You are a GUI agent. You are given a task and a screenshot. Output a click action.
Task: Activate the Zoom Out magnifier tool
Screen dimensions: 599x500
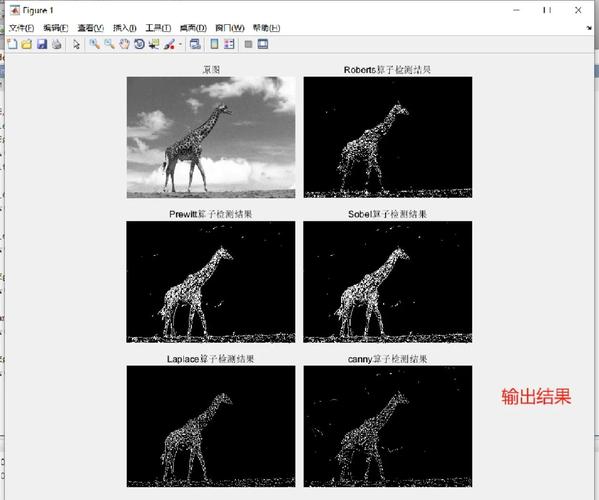pos(109,44)
